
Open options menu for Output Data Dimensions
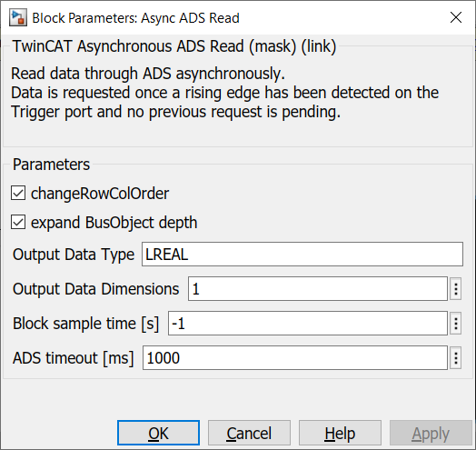455,289
